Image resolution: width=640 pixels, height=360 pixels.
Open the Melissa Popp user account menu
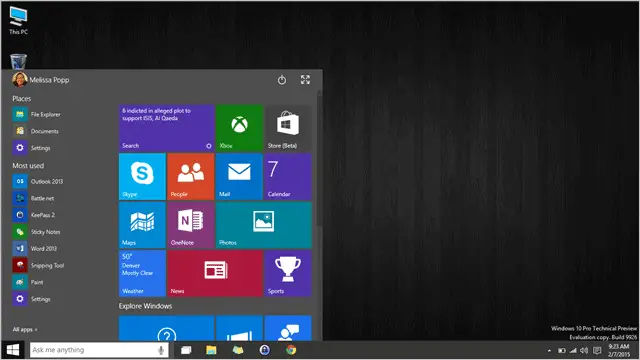click(x=41, y=80)
